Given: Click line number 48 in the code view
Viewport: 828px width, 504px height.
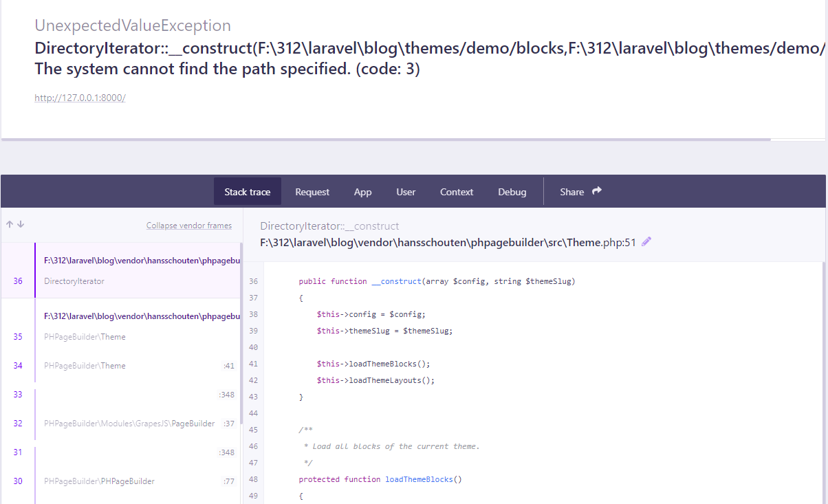Looking at the screenshot, I should pyautogui.click(x=253, y=479).
